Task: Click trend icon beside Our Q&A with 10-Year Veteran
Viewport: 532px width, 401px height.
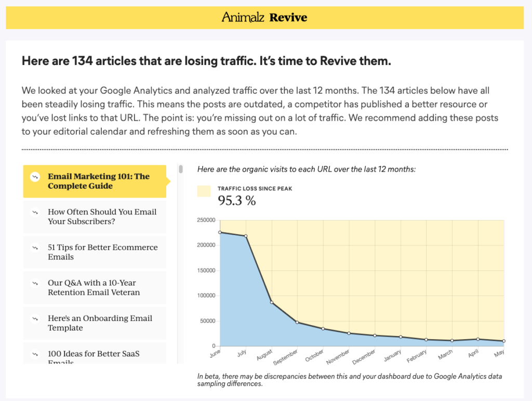Action: (35, 283)
